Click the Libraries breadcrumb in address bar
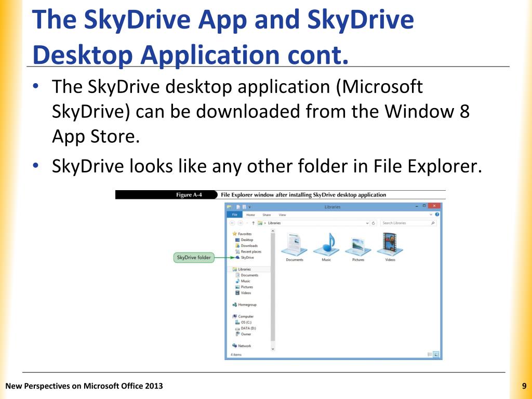 coord(274,223)
